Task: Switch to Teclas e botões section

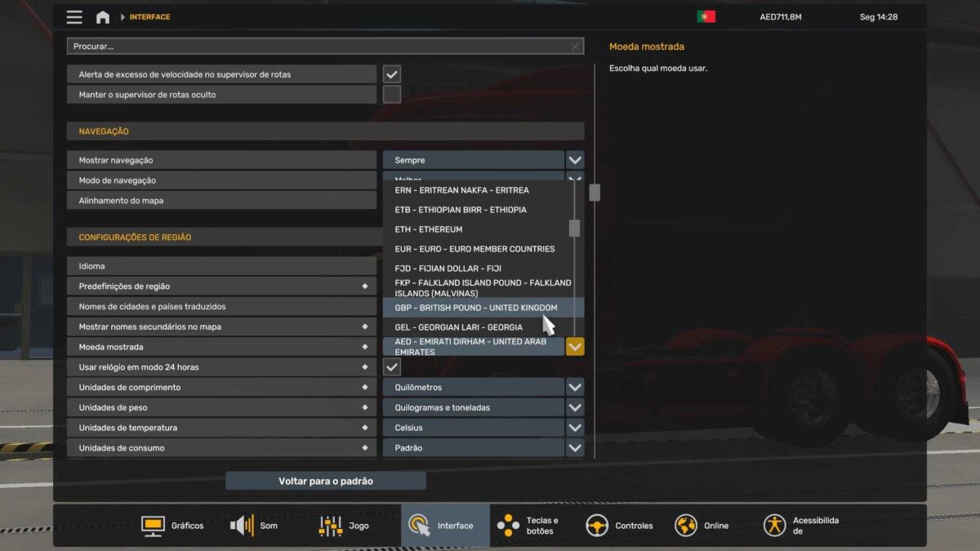Action: (528, 525)
